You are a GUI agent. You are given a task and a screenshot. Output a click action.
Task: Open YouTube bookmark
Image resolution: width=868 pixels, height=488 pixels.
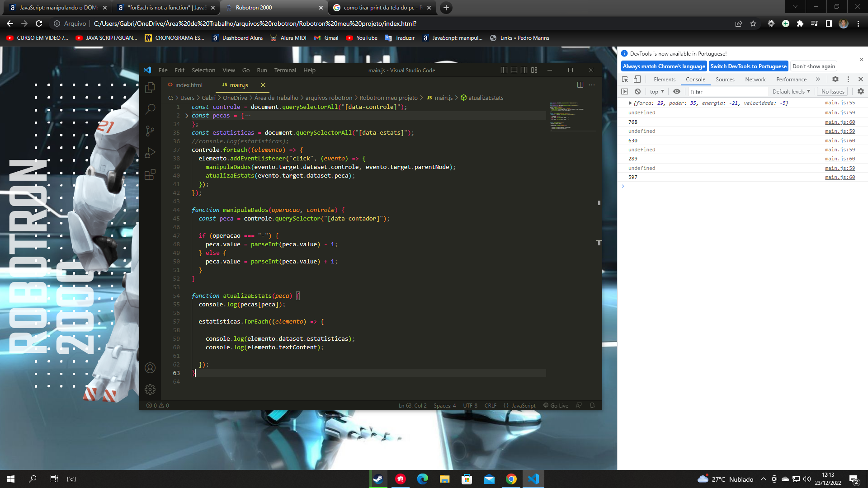point(362,38)
